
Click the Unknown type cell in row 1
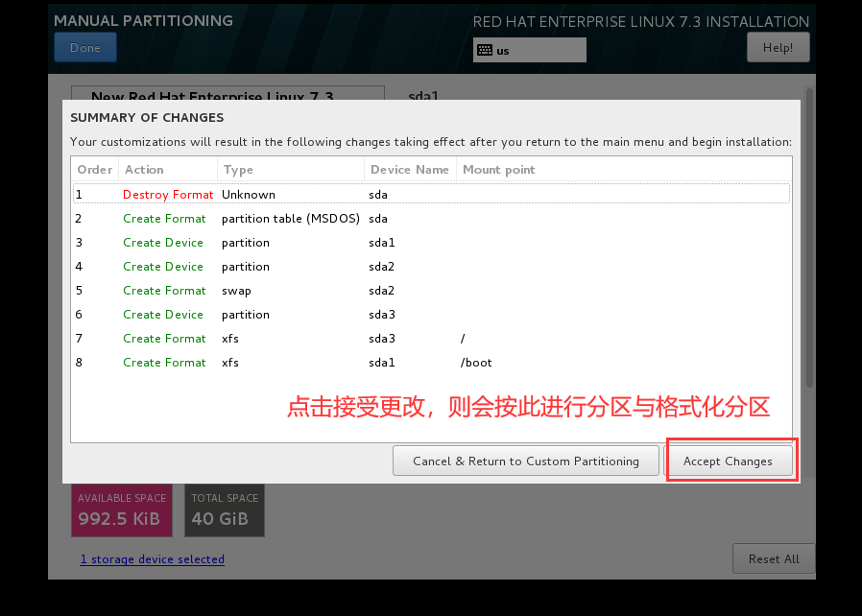click(x=249, y=194)
